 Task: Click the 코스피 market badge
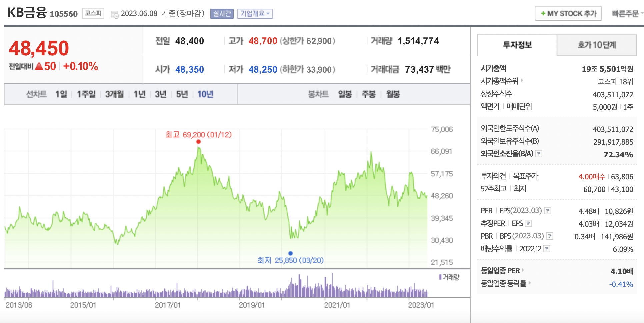tap(93, 13)
